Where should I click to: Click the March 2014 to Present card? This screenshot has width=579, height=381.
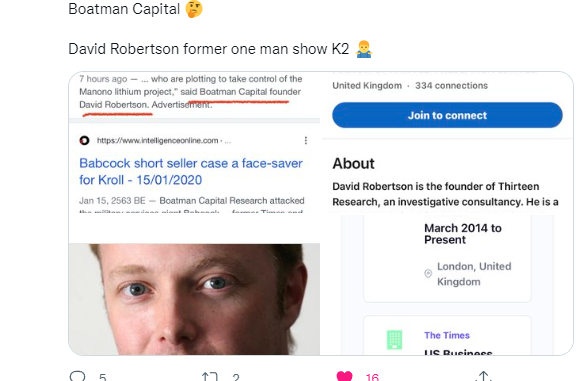point(447,258)
